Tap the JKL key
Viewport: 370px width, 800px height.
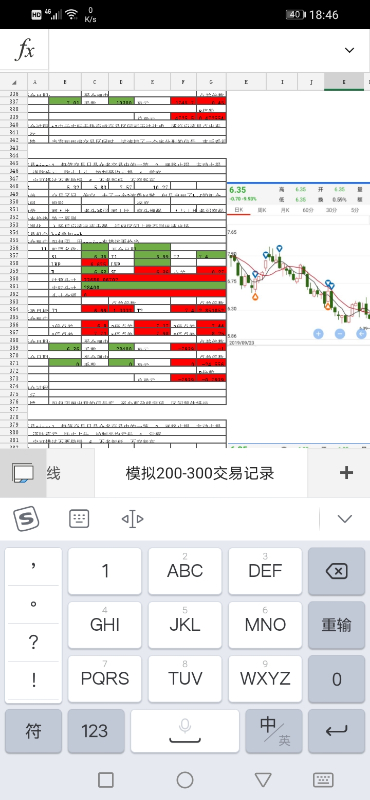pos(185,625)
